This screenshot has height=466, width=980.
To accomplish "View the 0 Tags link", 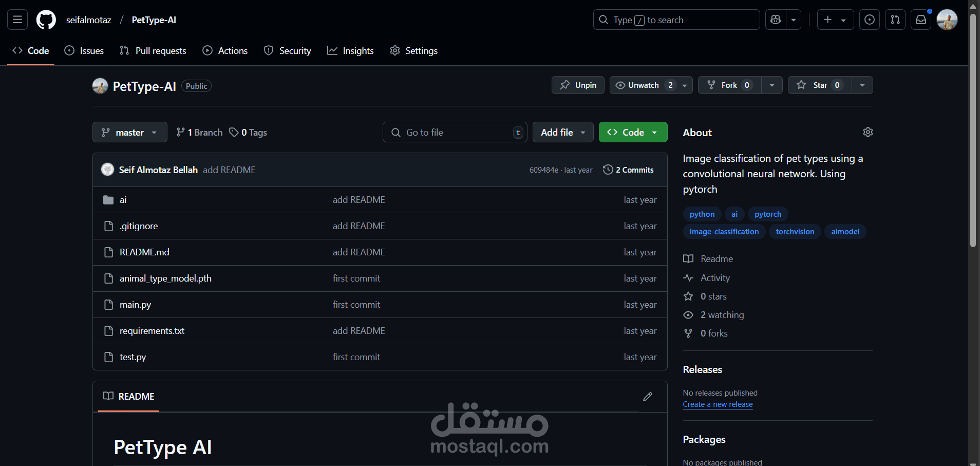I will click(248, 132).
